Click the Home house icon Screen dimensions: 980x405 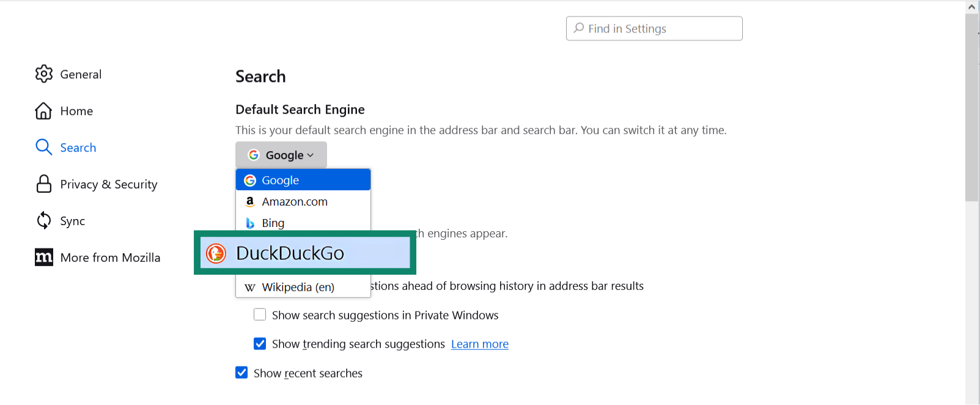43,111
